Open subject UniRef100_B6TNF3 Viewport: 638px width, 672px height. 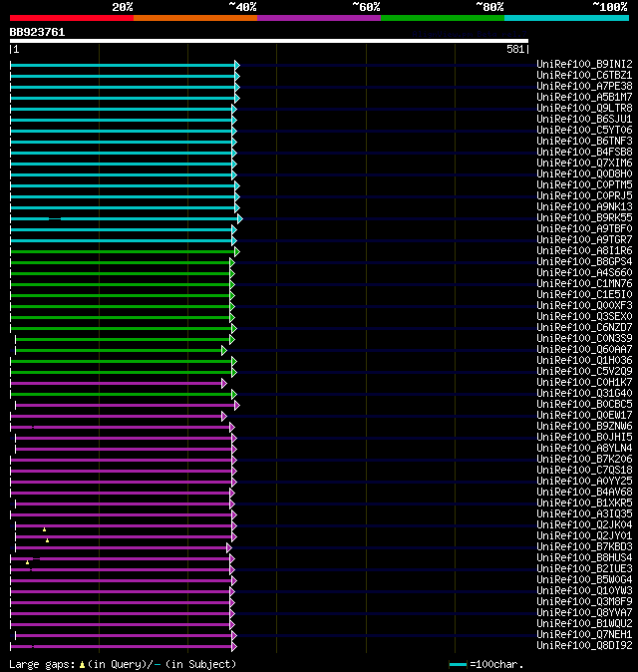tap(584, 141)
